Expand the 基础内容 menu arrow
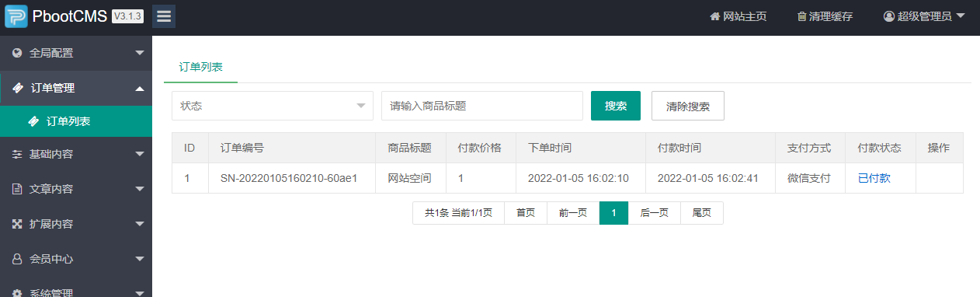 [x=140, y=154]
